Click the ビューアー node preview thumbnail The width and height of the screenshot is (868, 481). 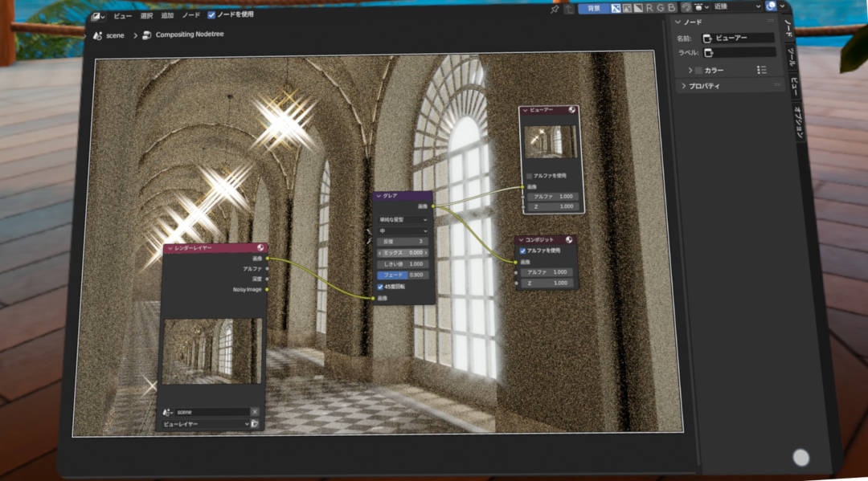(551, 141)
